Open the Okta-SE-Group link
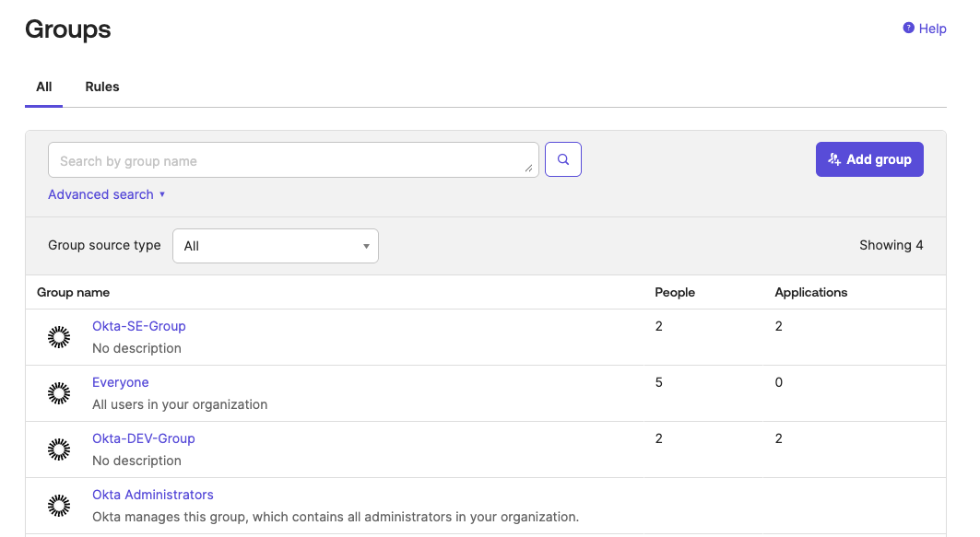This screenshot has height=537, width=980. 139,326
